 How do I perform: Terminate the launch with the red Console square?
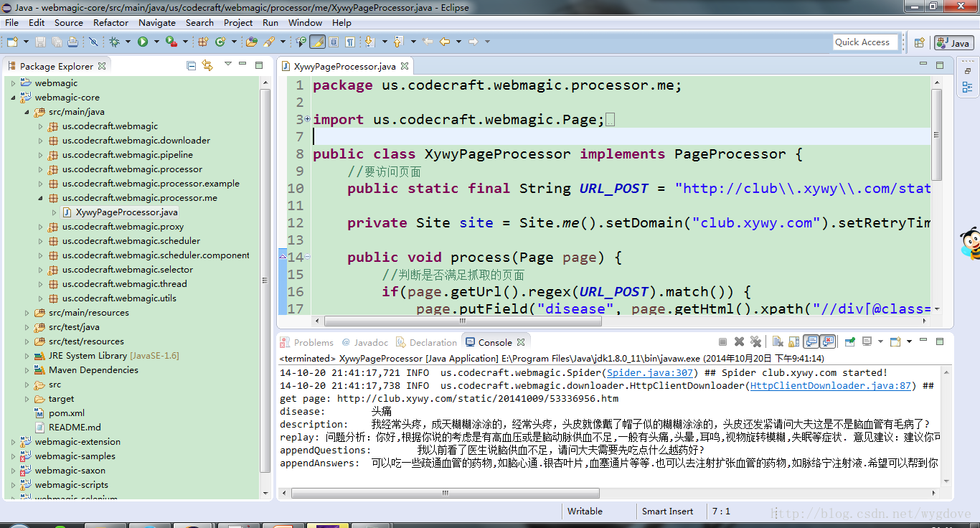click(x=721, y=341)
